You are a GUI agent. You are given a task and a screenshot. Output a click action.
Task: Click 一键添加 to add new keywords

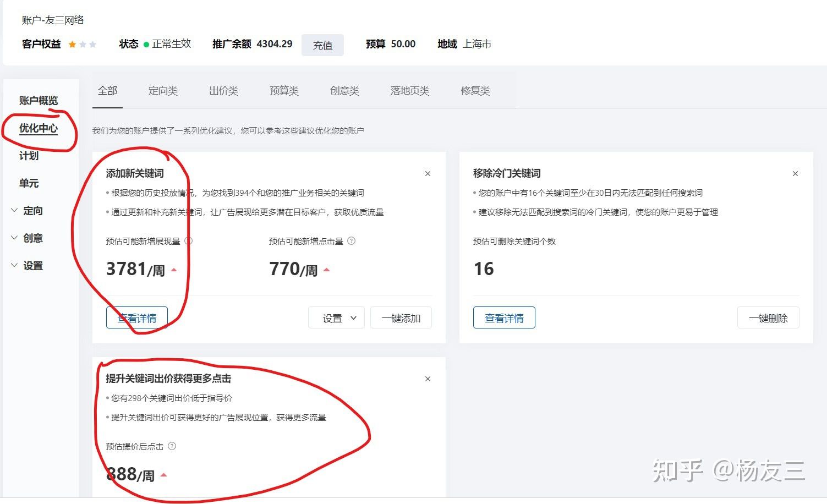(x=401, y=318)
